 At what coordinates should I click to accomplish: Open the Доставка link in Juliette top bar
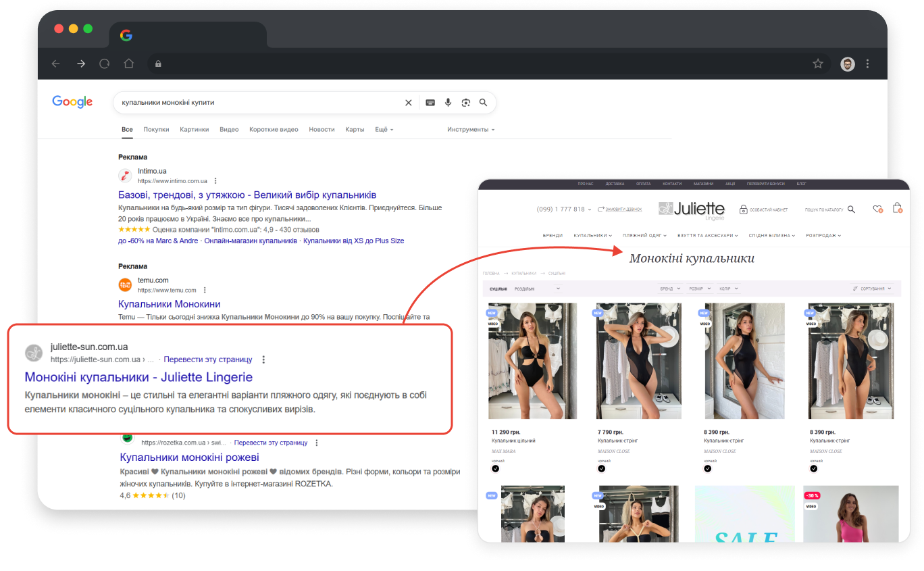point(615,184)
